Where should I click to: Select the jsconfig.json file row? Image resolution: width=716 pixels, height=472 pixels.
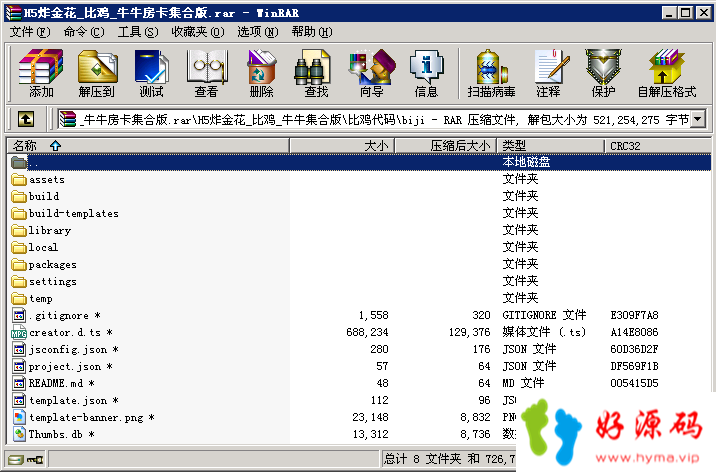[359, 350]
